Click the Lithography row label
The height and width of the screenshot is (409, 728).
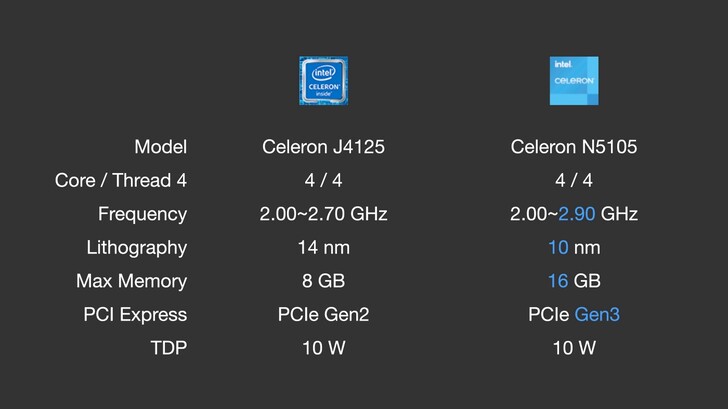[137, 247]
